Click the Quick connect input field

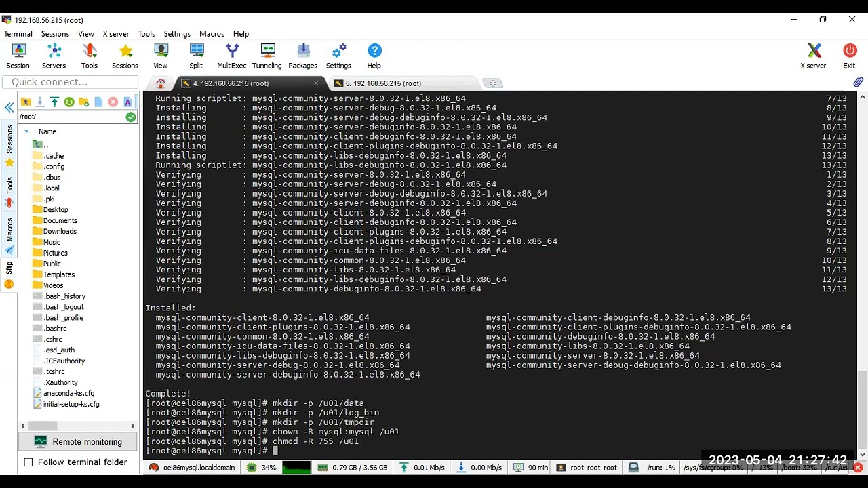pos(71,82)
